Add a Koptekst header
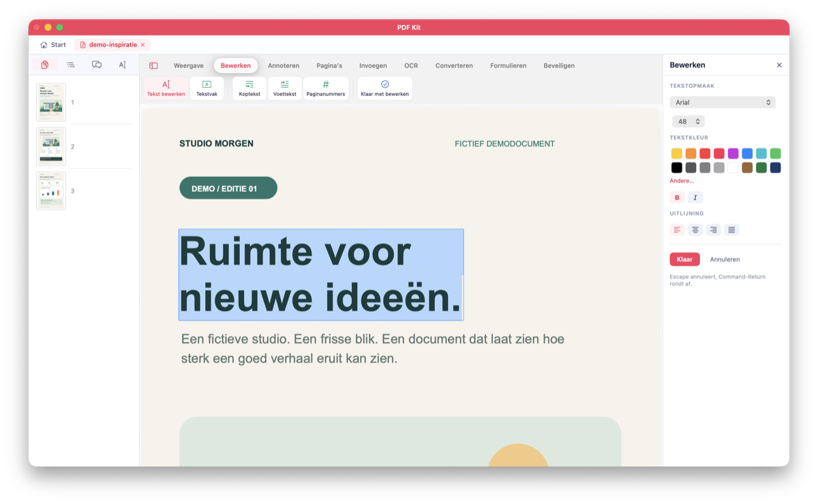This screenshot has width=818, height=504. [x=249, y=89]
